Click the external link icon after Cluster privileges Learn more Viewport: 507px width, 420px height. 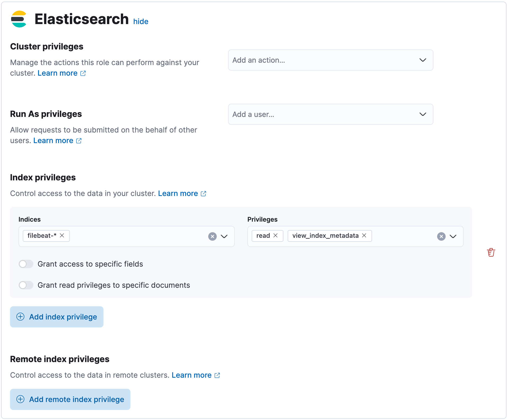pyautogui.click(x=83, y=73)
